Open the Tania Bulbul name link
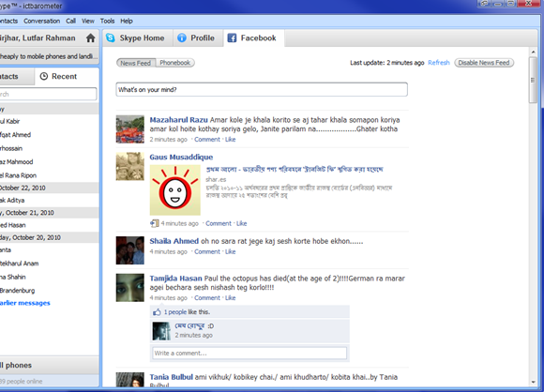 tap(171, 377)
